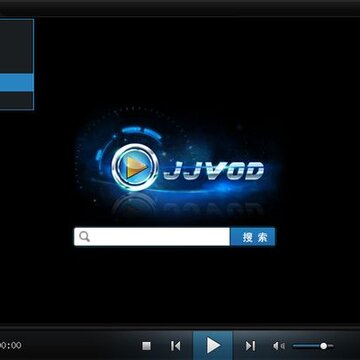Image resolution: width=360 pixels, height=360 pixels.
Task: Skip to the next track
Action: coord(250,346)
